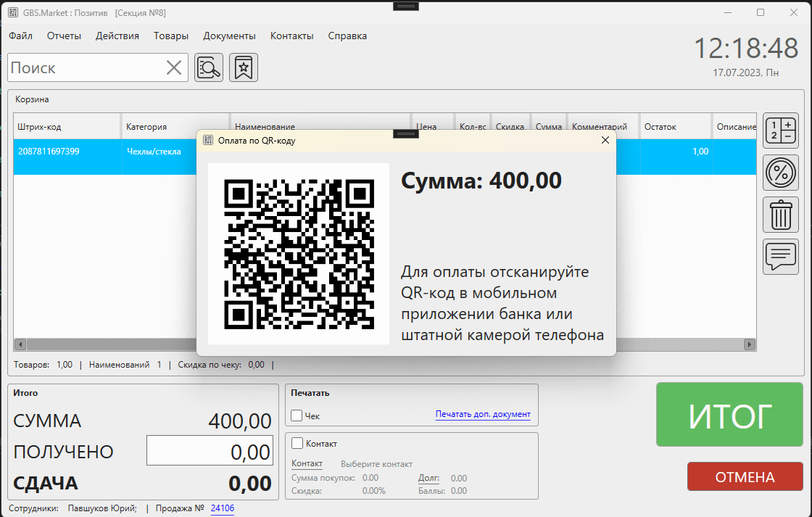The width and height of the screenshot is (812, 517).
Task: Open the percent discount tool
Action: (780, 173)
